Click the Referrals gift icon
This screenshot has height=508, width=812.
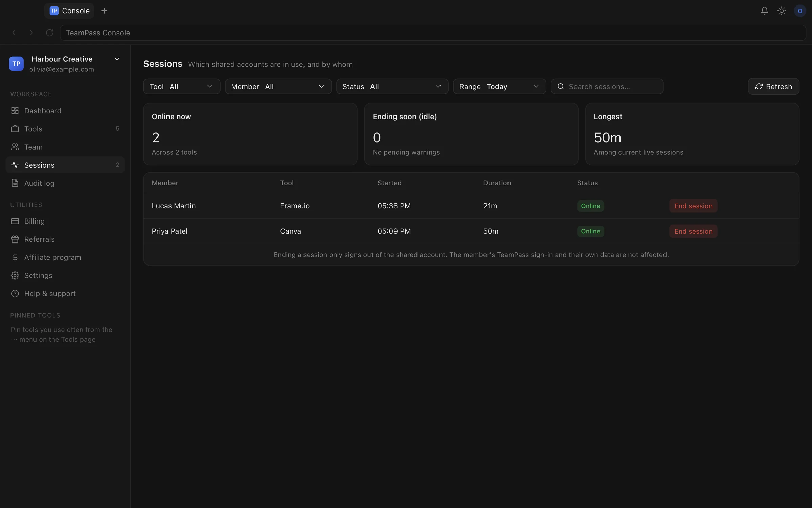[x=15, y=239]
